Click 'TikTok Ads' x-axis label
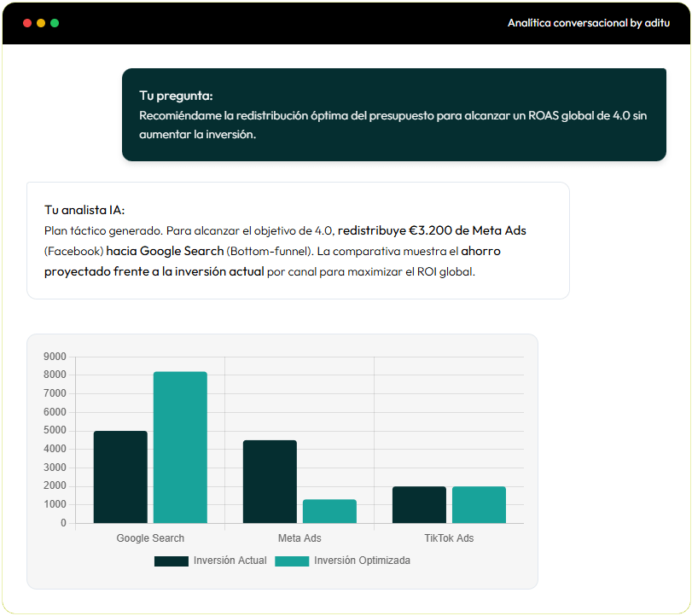692x616 pixels. pos(449,538)
